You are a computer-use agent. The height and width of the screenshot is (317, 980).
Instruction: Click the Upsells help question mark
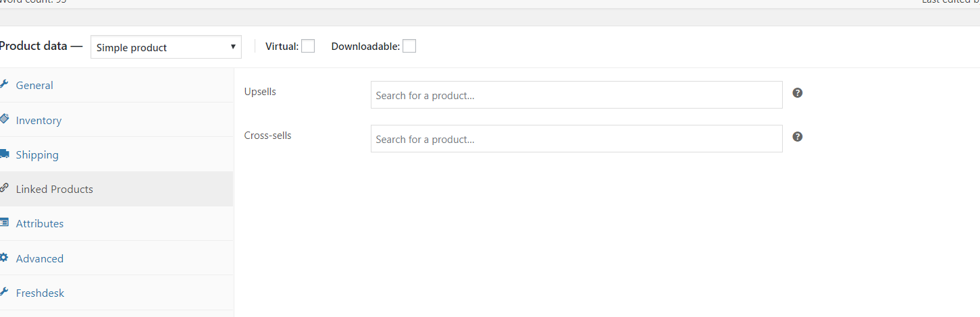[798, 93]
